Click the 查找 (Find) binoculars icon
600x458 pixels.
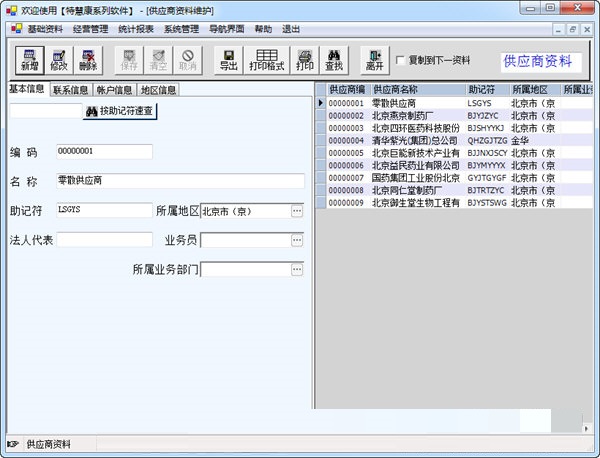334,60
